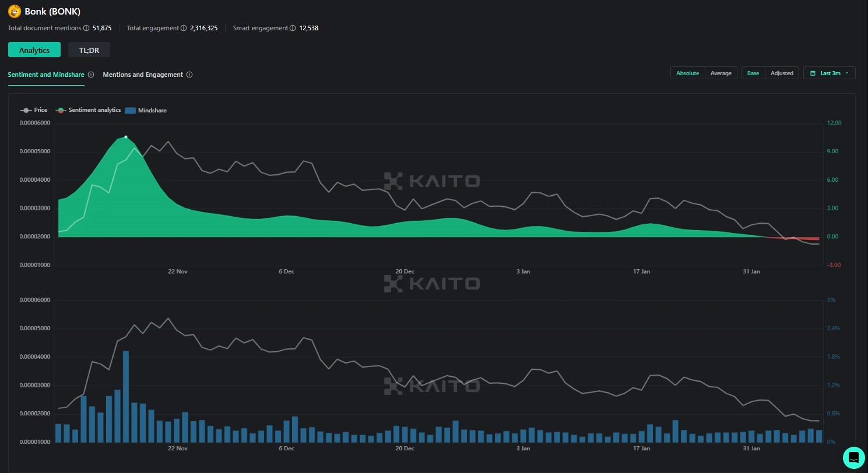Click the 20 Dec label on sentiment chart

point(405,271)
